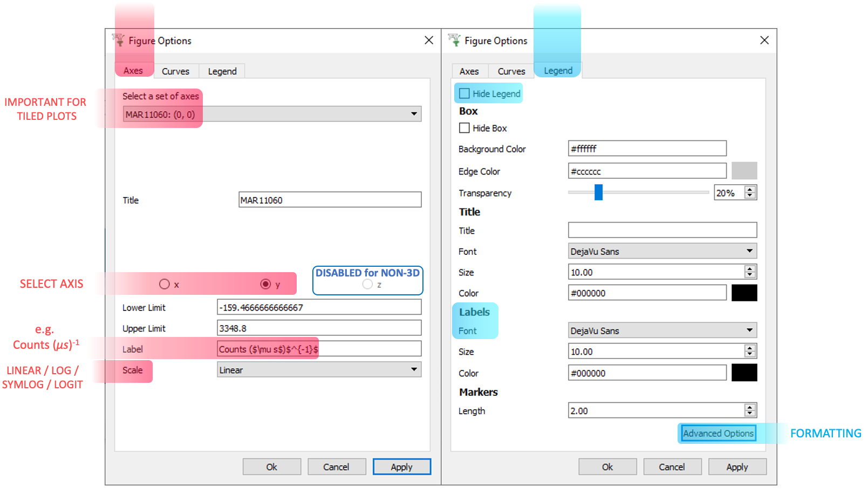868x493 pixels.
Task: Open the Legend tab in right dialog
Action: click(x=558, y=71)
